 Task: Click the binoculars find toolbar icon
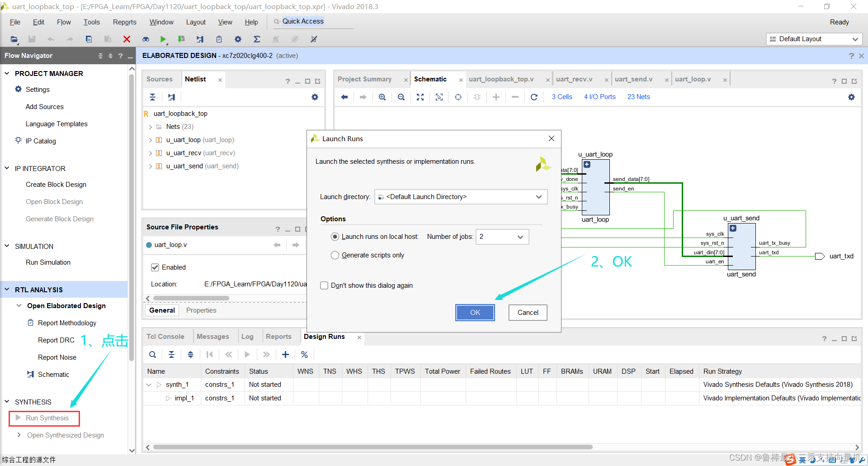[146, 39]
